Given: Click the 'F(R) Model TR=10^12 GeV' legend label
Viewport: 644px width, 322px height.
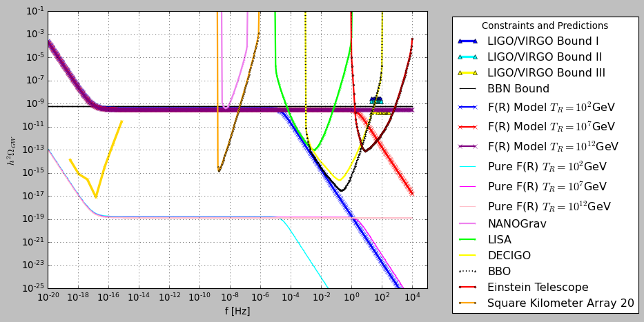Looking at the screenshot, I should tap(553, 146).
